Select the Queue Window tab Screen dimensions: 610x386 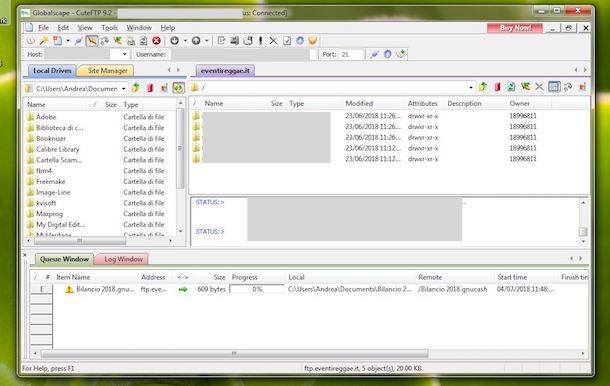[64, 259]
